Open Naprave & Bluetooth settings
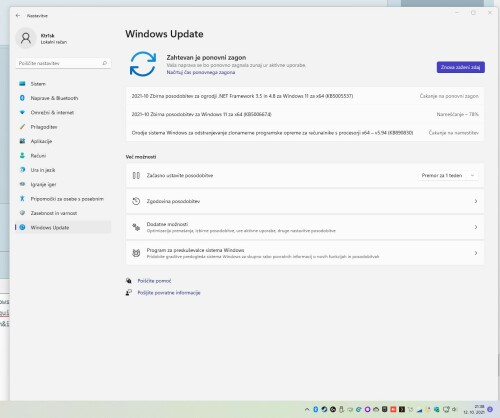Viewport: 500px width, 418px height. point(63,98)
